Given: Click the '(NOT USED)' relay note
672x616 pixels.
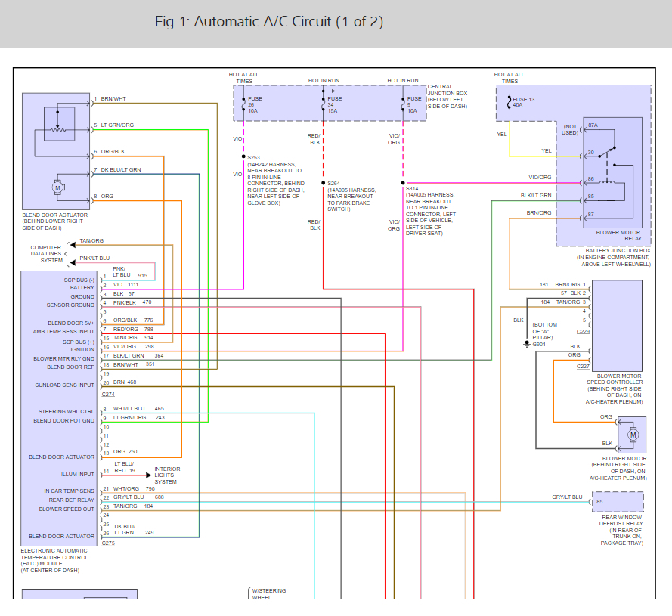Looking at the screenshot, I should tap(570, 129).
